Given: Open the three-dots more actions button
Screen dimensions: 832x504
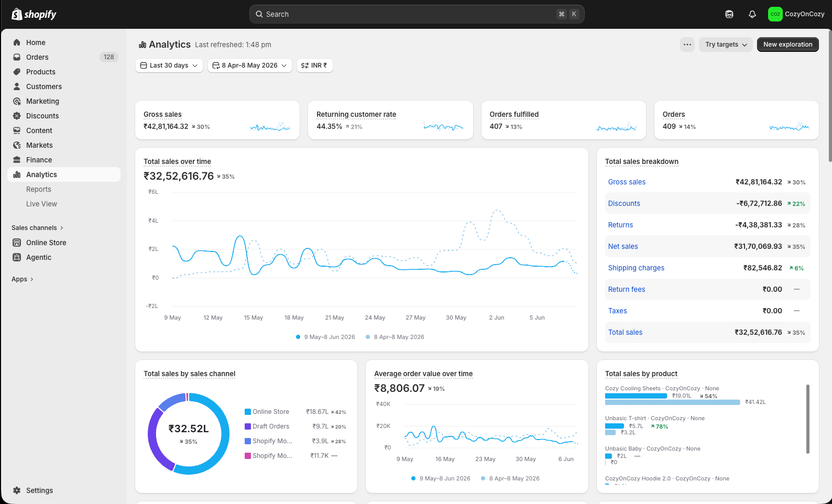Looking at the screenshot, I should (x=687, y=45).
